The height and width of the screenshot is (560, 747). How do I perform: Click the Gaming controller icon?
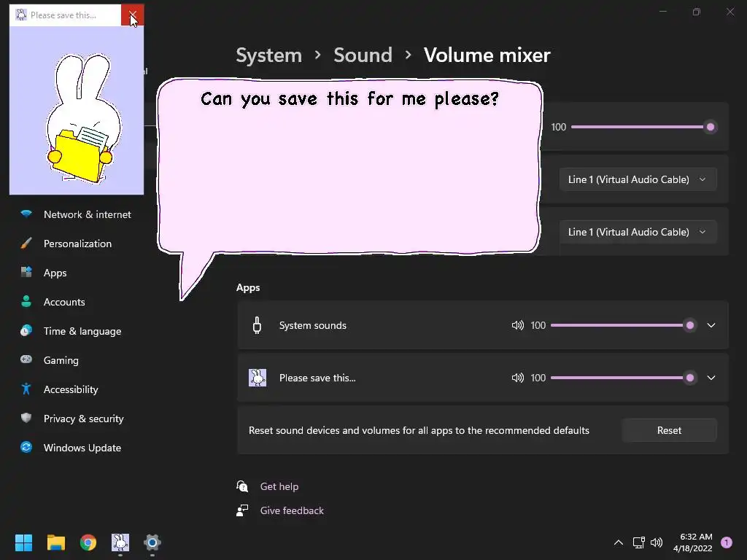pyautogui.click(x=26, y=359)
